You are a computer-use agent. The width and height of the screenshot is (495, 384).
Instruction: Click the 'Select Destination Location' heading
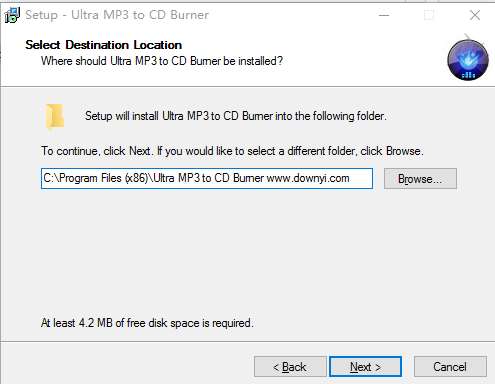click(x=104, y=45)
